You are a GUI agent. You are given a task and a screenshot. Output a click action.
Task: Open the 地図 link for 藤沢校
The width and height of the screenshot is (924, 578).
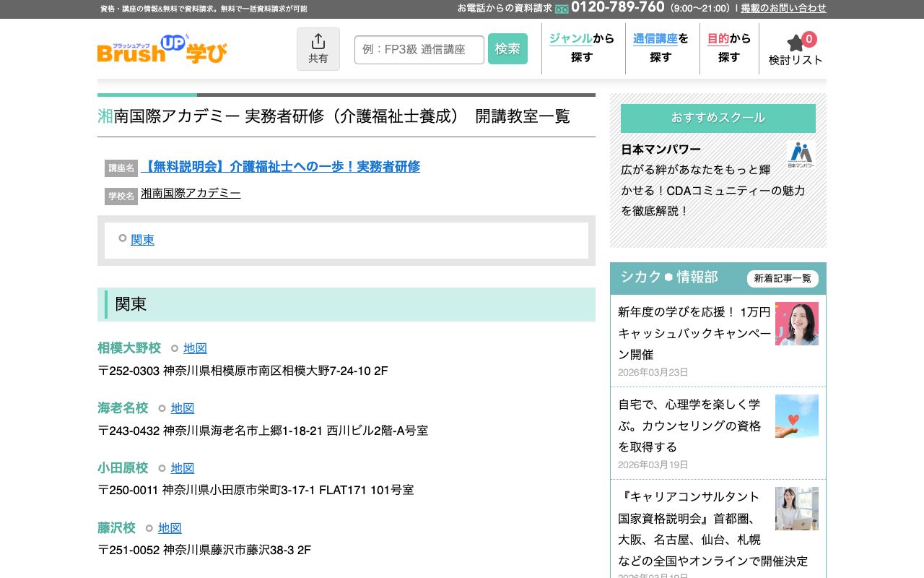170,528
